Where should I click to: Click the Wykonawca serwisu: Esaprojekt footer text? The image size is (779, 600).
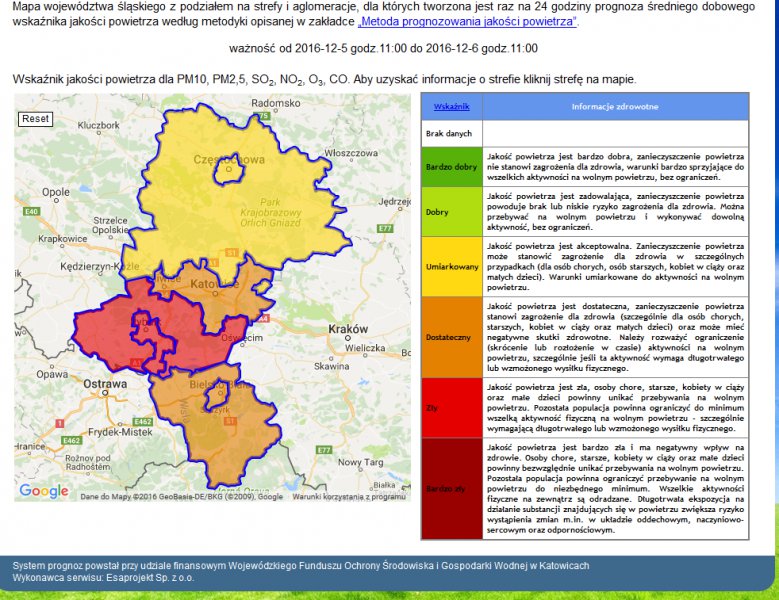point(103,578)
